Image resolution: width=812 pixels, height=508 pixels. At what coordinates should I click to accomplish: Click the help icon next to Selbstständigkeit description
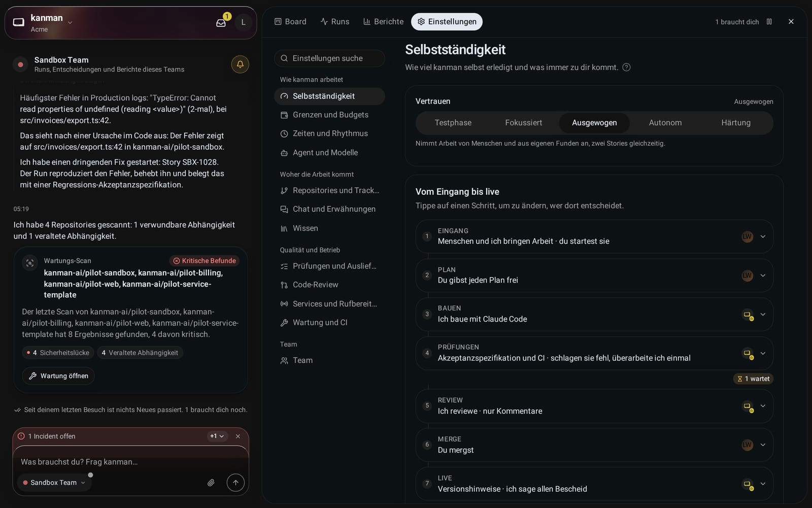coord(627,67)
